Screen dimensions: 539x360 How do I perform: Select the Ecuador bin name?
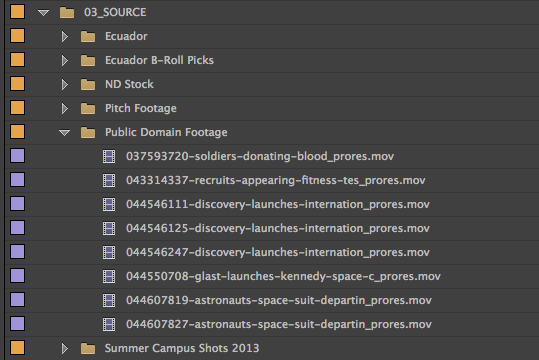point(126,36)
